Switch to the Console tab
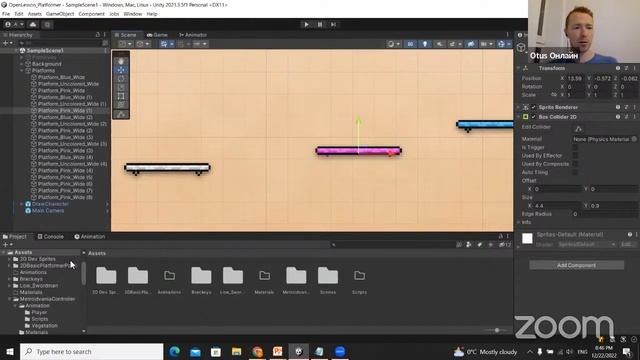The height and width of the screenshot is (360, 640). [x=51, y=236]
